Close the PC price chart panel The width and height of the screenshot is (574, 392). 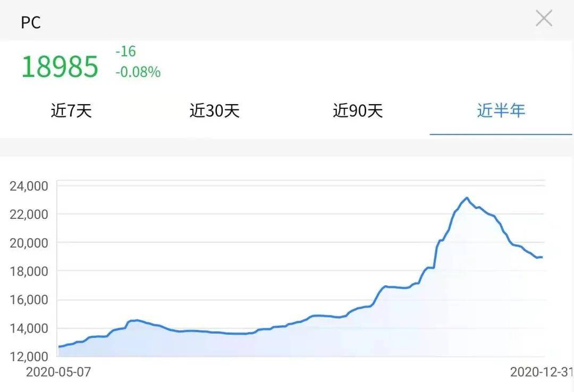544,18
